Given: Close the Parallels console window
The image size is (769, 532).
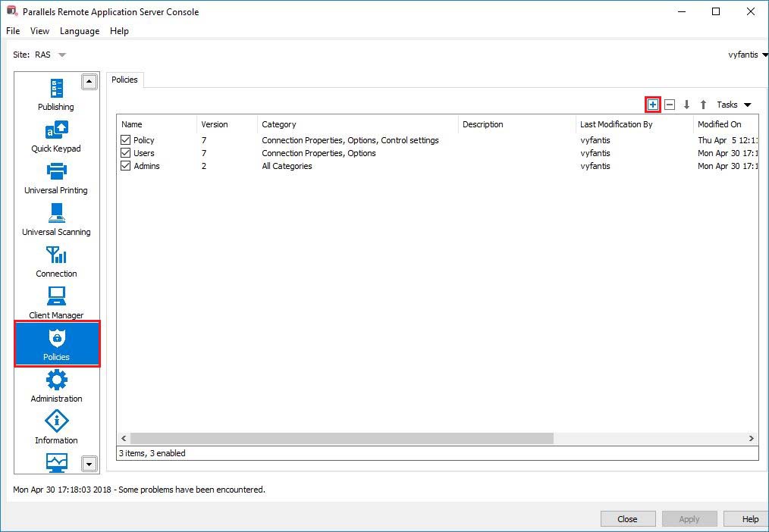Looking at the screenshot, I should click(750, 12).
